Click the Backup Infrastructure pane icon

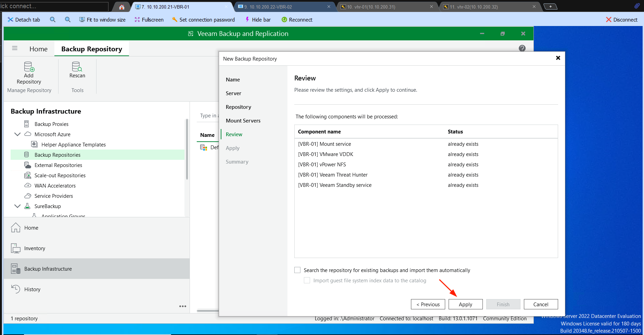[16, 269]
